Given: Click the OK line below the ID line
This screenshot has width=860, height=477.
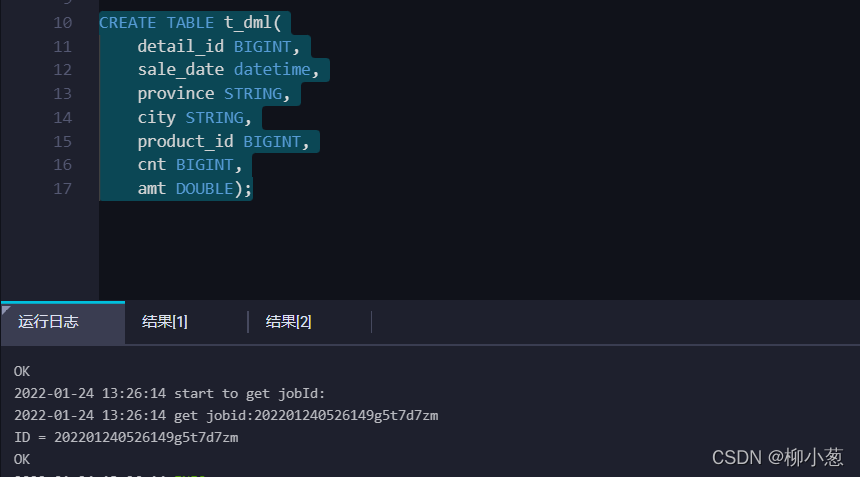Looking at the screenshot, I should (22, 459).
